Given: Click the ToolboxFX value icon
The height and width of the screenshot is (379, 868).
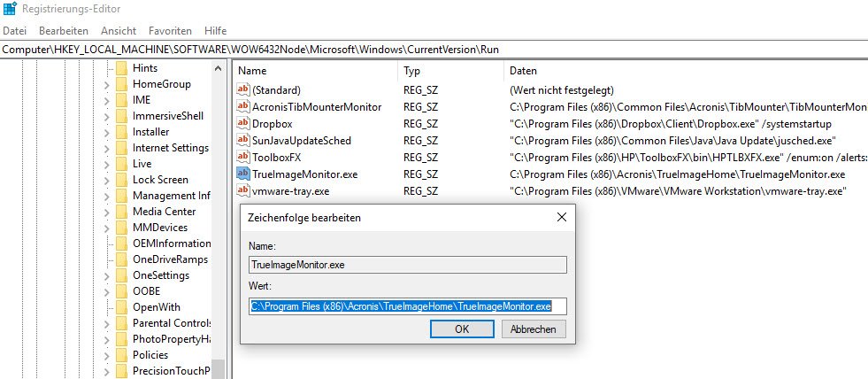Looking at the screenshot, I should 242,158.
